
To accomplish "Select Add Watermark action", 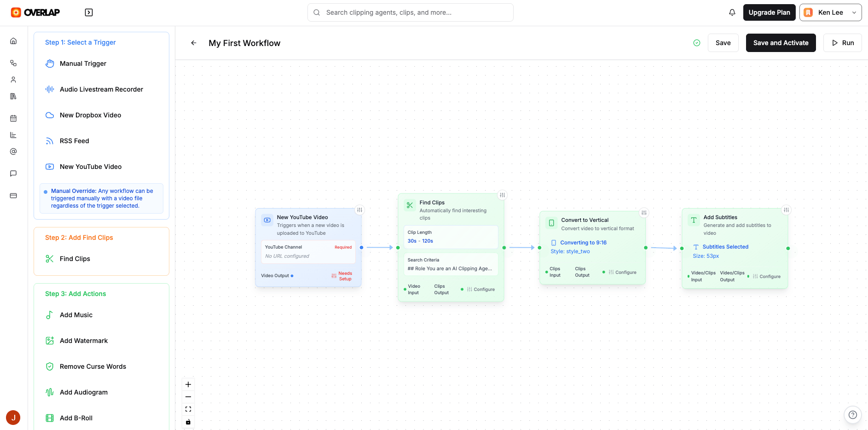I will pos(83,341).
